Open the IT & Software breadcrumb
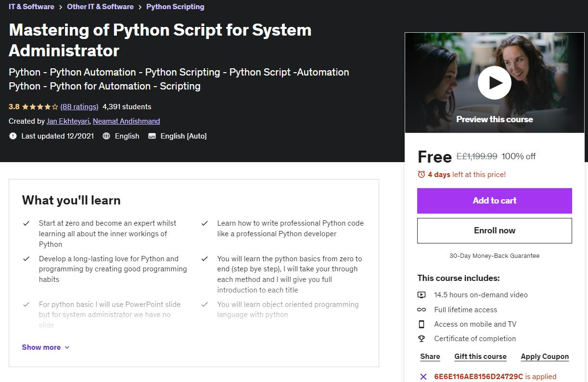The width and height of the screenshot is (588, 382). coord(31,7)
